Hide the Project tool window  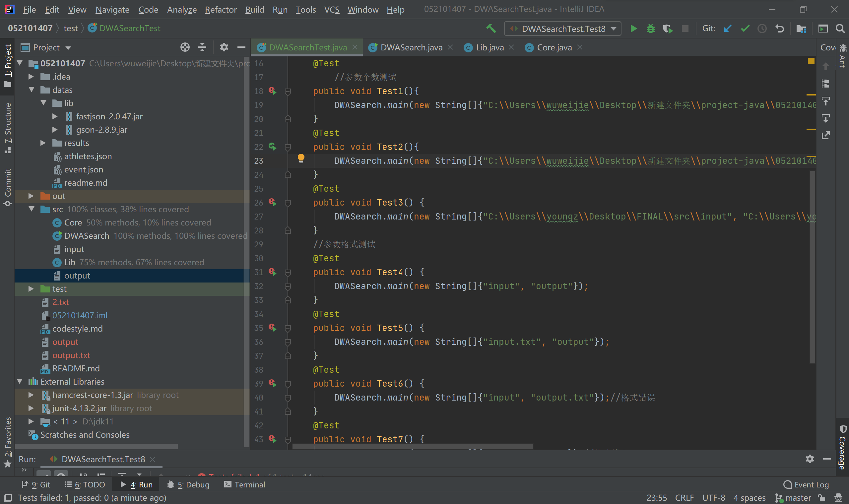[x=241, y=47]
